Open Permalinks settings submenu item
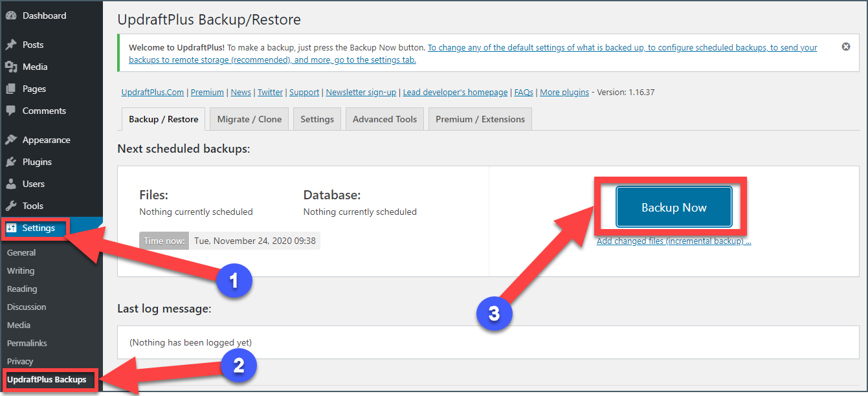 tap(27, 343)
